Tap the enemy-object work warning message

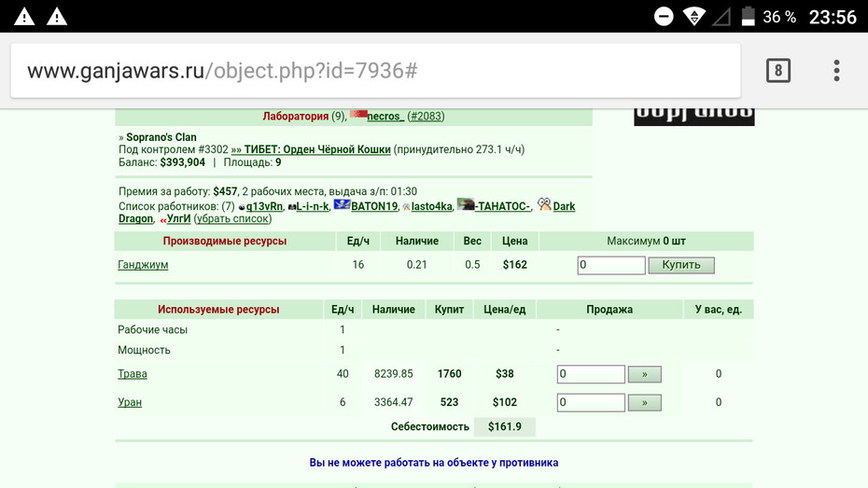[434, 463]
